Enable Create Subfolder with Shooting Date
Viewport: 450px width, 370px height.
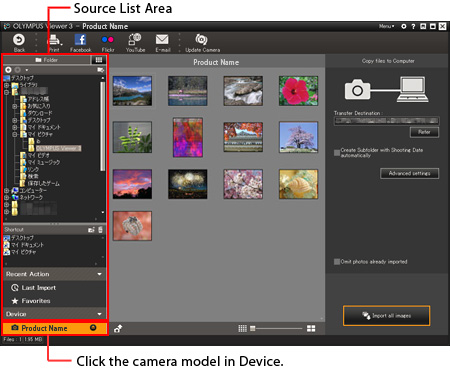pyautogui.click(x=337, y=153)
